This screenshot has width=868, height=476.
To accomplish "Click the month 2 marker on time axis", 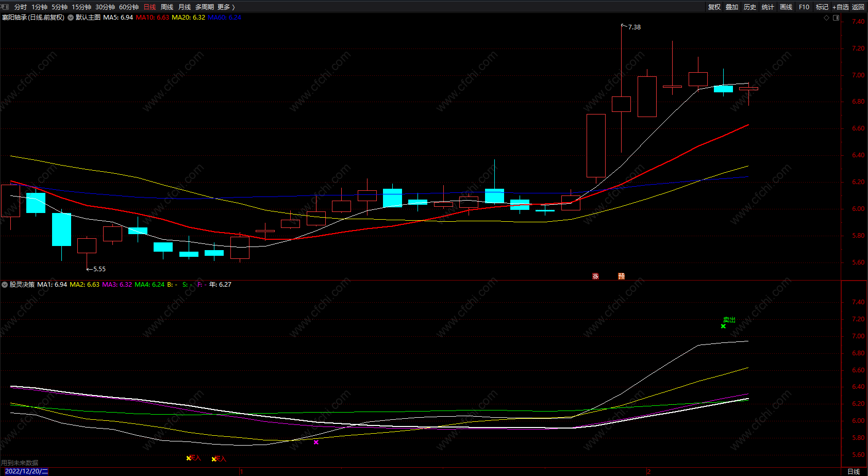I will click(648, 471).
